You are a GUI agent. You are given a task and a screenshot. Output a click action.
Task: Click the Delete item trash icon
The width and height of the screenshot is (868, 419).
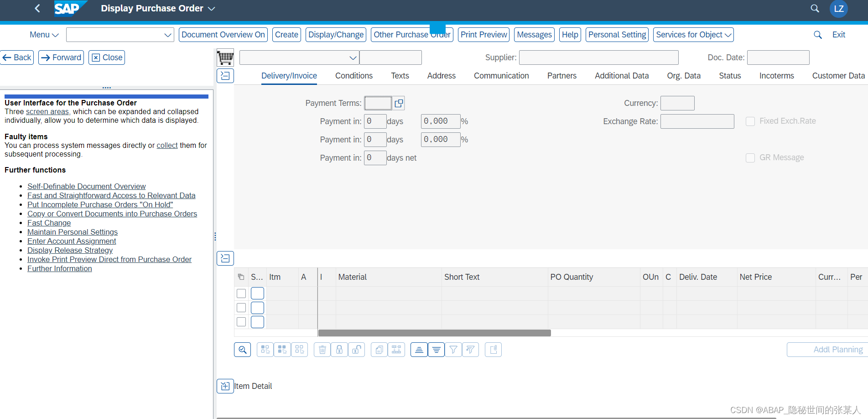pos(322,350)
